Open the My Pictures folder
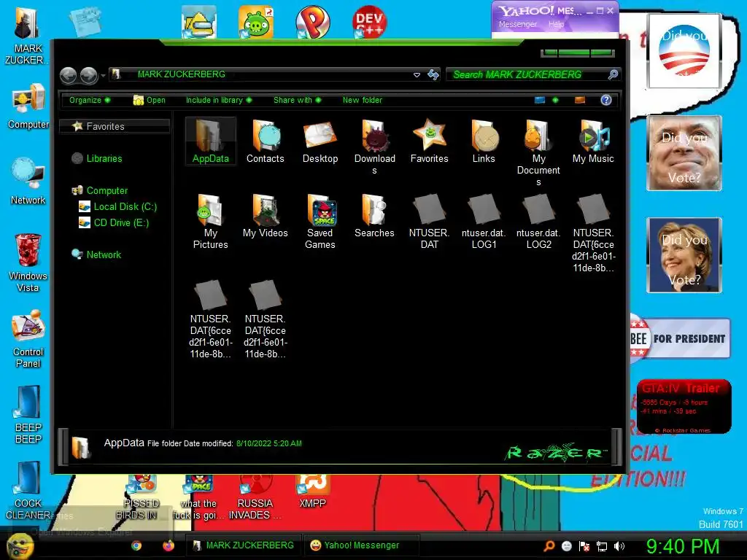 tap(210, 221)
